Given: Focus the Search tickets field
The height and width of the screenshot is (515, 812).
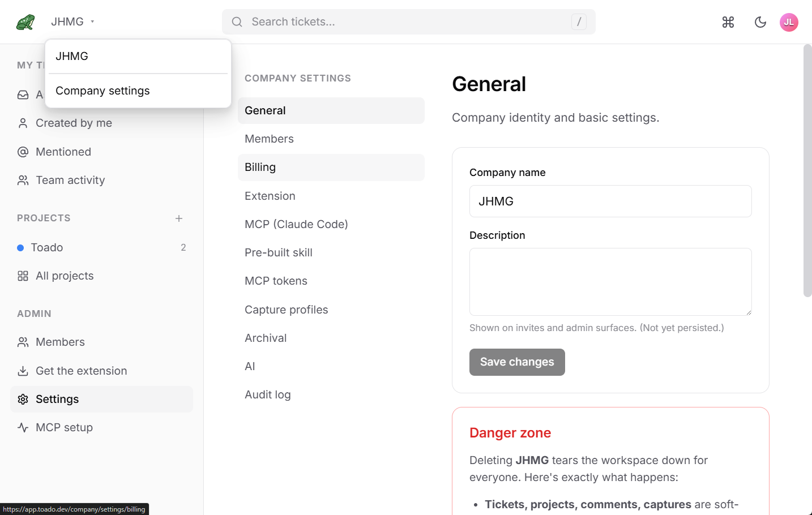Looking at the screenshot, I should pos(408,22).
